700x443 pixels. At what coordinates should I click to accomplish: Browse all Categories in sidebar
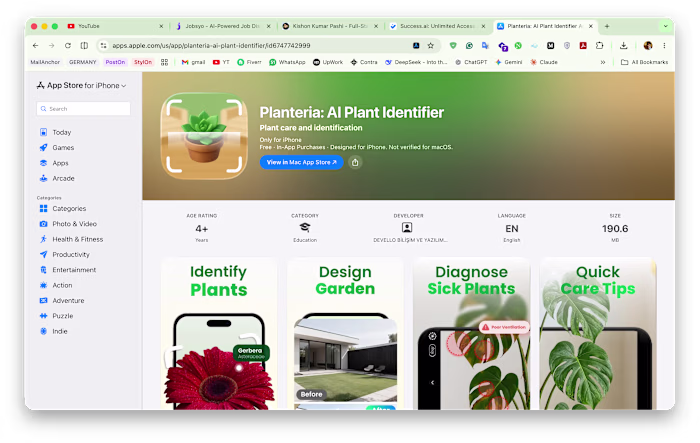tap(62, 209)
